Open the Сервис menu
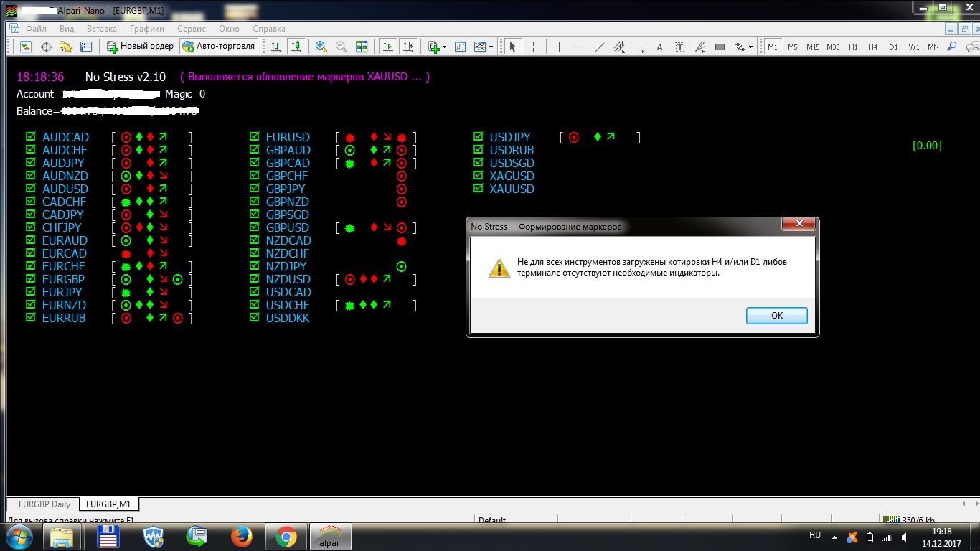 point(192,29)
